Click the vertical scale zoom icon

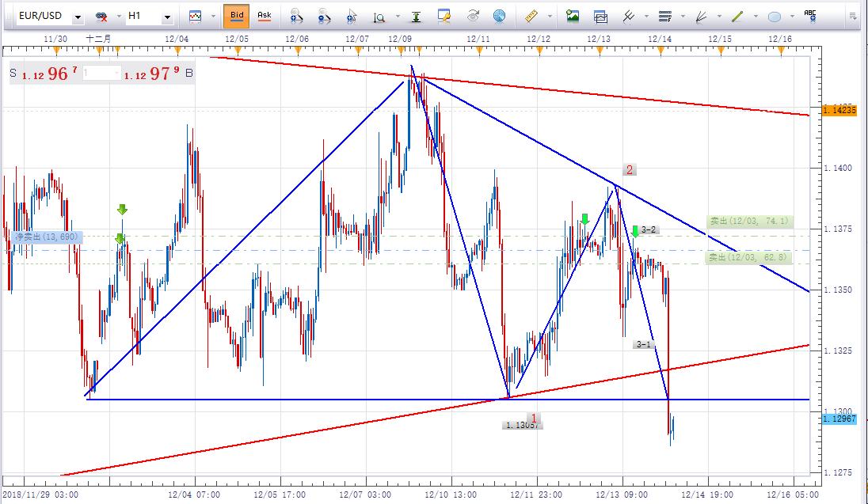pyautogui.click(x=379, y=17)
